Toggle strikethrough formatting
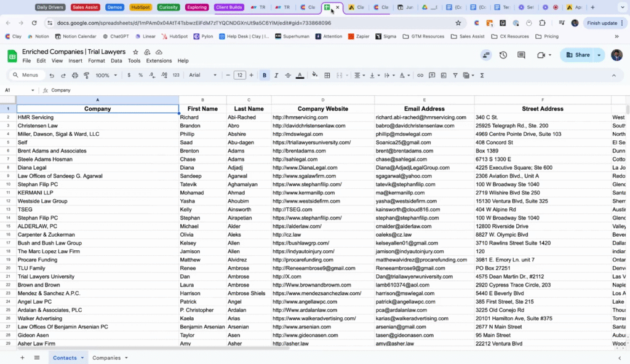The height and width of the screenshot is (364, 630). (288, 75)
